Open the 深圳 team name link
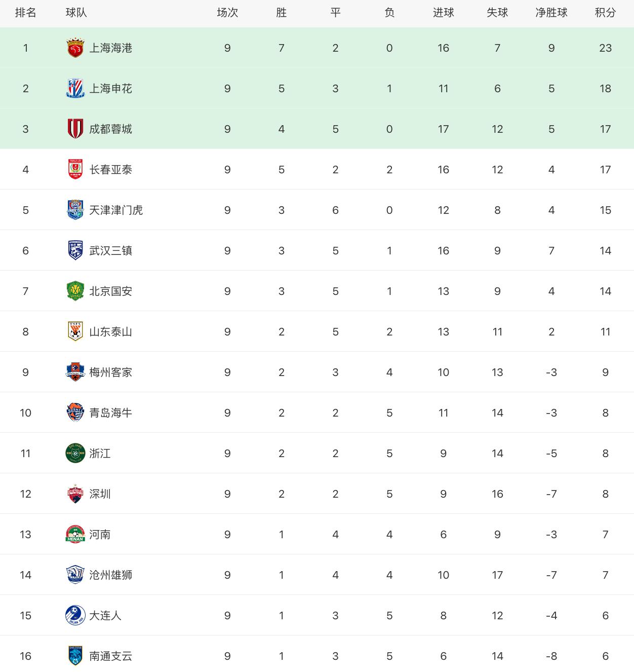This screenshot has height=672, width=634. (x=100, y=494)
